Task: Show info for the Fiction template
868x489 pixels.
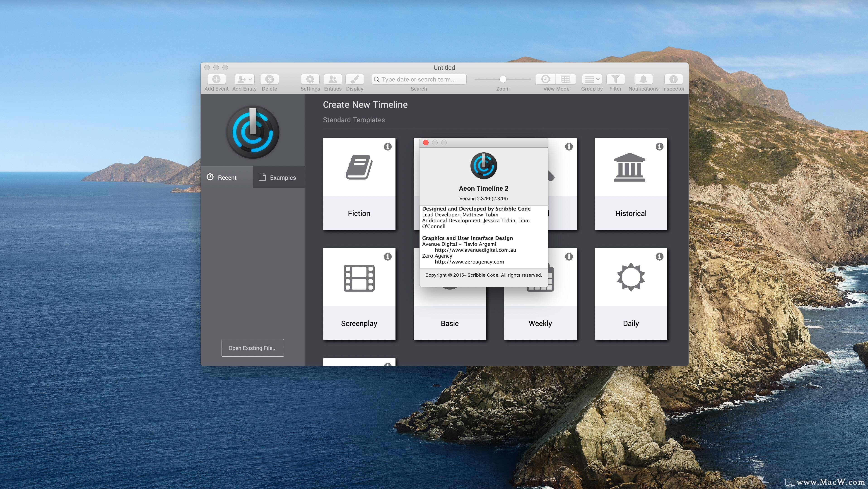Action: point(388,146)
